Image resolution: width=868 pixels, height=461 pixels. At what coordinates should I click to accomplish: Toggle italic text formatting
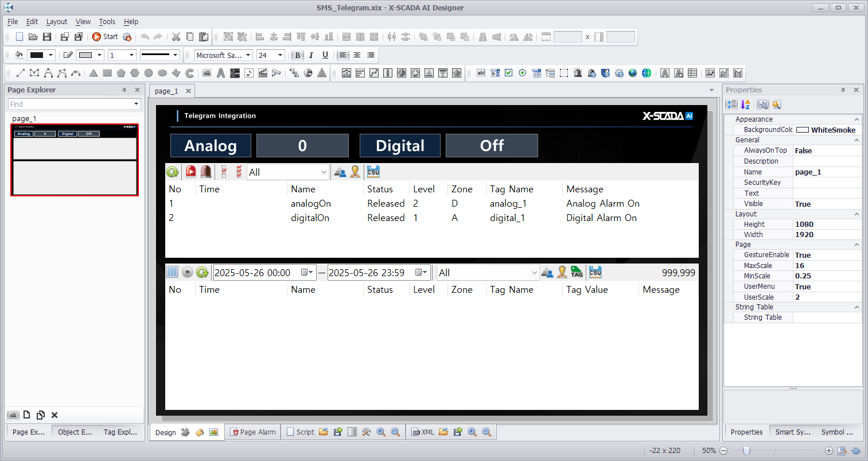click(311, 55)
